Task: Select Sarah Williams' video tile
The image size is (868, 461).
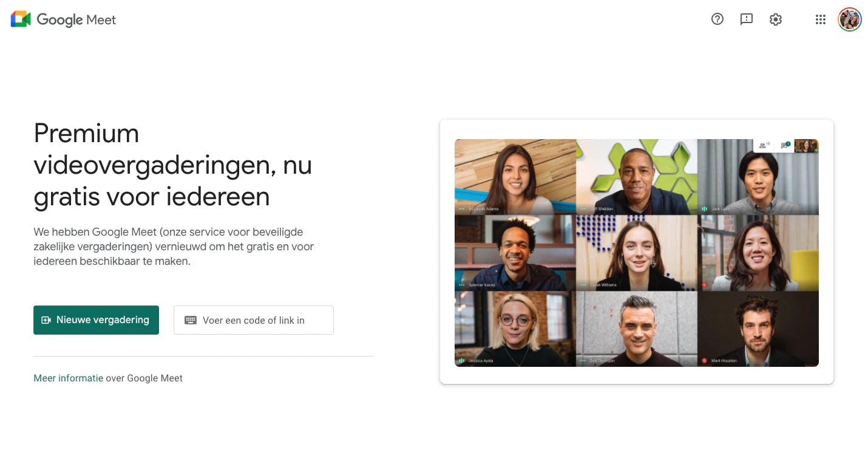Action: (637, 253)
